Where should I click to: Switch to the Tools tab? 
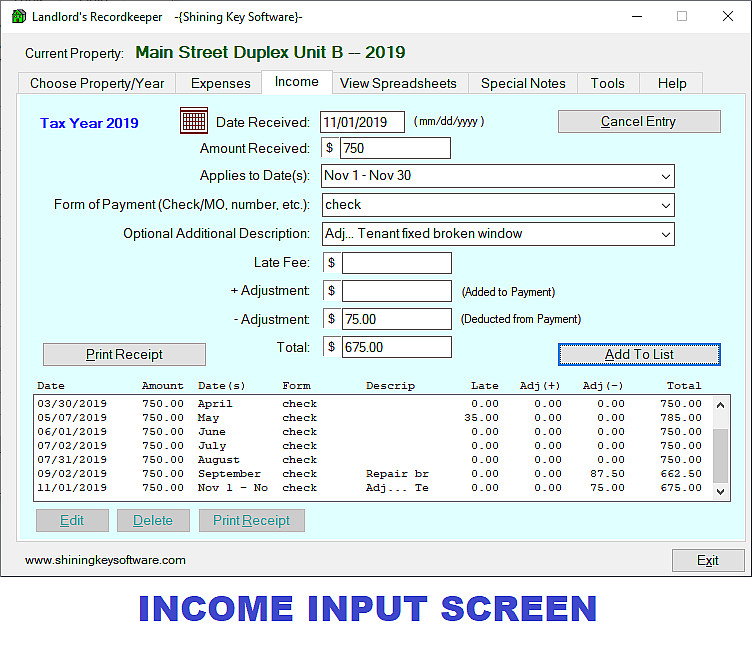coord(607,83)
